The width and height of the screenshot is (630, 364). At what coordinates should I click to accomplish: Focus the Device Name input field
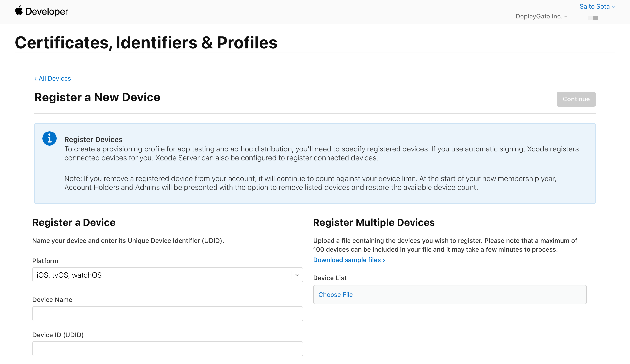click(167, 314)
